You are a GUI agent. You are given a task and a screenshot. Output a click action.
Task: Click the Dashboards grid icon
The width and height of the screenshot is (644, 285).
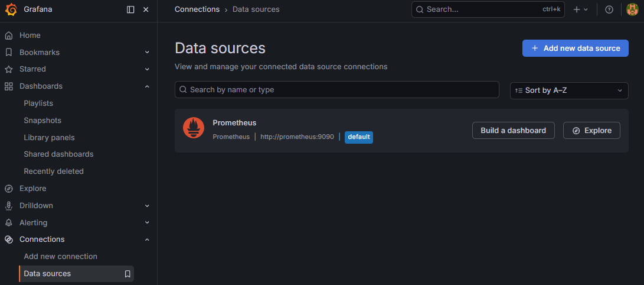point(9,86)
